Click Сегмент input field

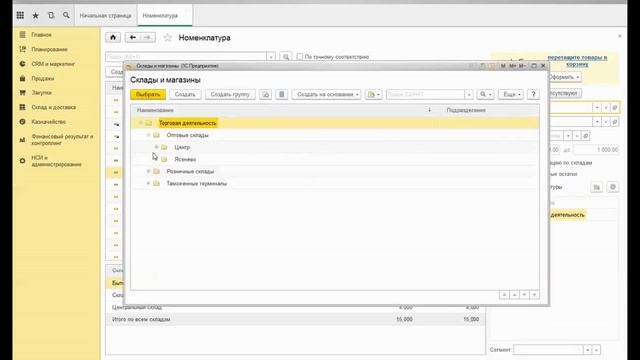click(x=548, y=350)
